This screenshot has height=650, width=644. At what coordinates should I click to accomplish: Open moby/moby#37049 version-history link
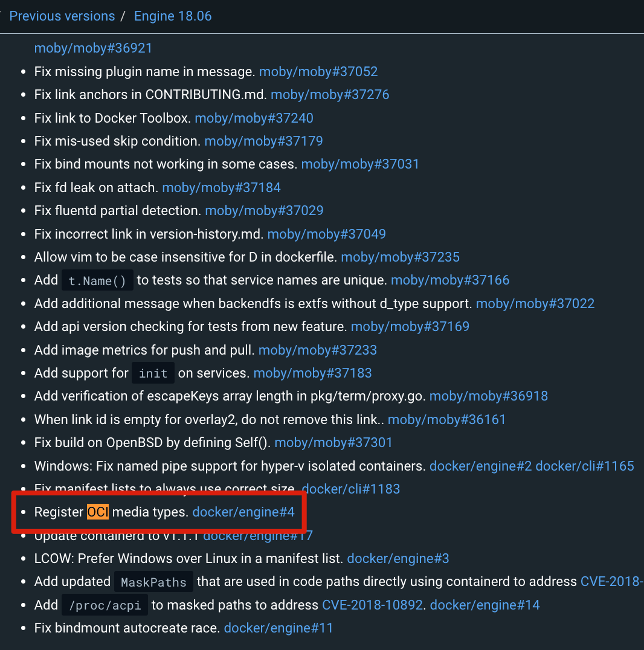tap(326, 234)
